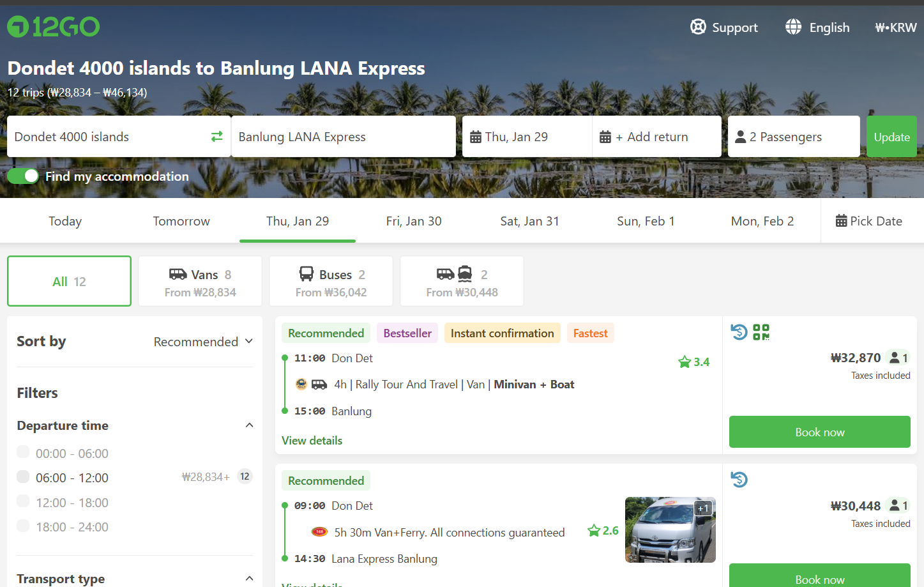
Task: Open the KRW currency selector
Action: (x=896, y=27)
